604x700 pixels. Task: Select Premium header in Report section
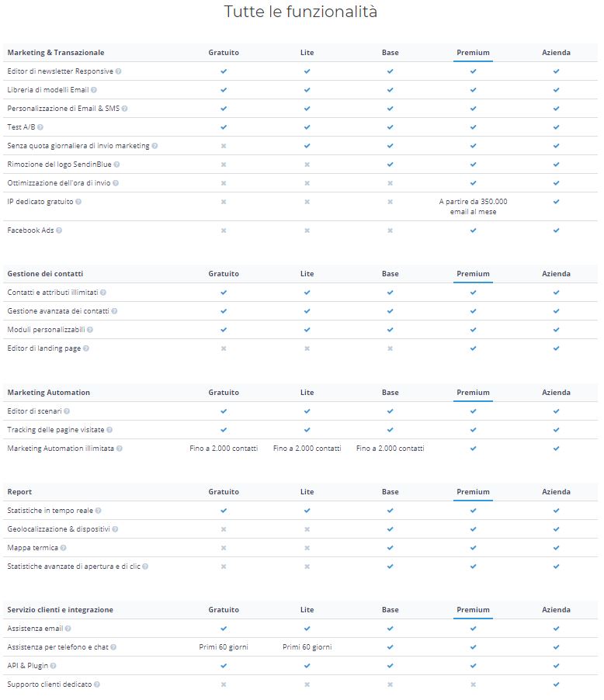pos(473,492)
